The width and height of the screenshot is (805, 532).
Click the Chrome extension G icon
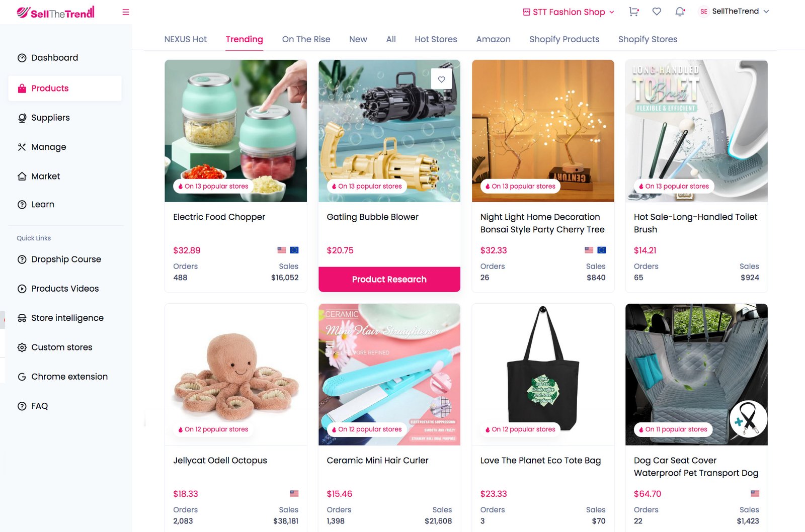[22, 377]
